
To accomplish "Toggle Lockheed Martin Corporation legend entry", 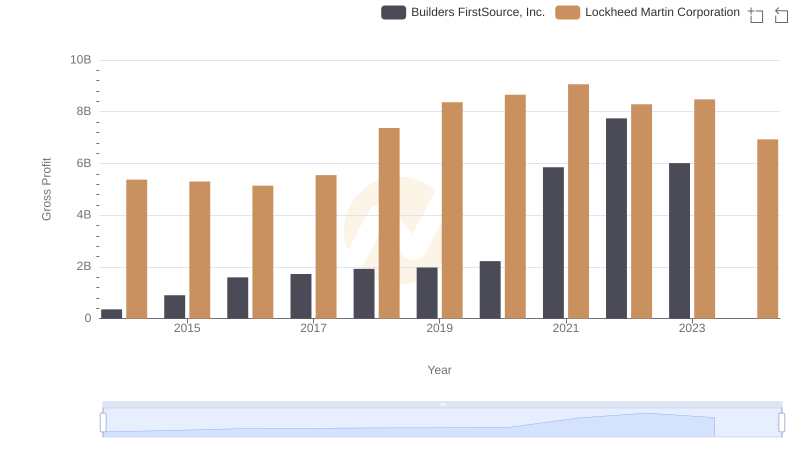I will [647, 12].
